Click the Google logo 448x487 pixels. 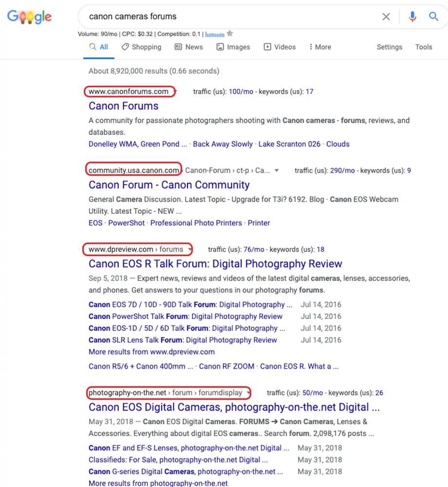click(x=30, y=17)
